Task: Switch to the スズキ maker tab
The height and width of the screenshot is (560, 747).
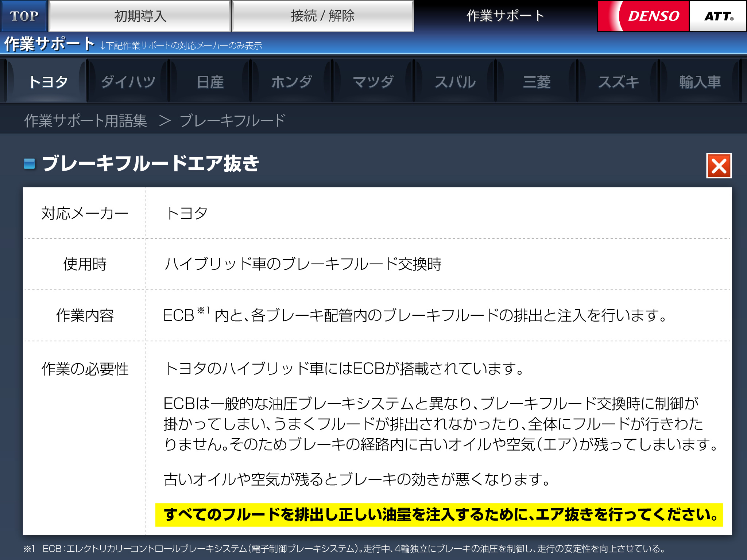Action: [618, 82]
